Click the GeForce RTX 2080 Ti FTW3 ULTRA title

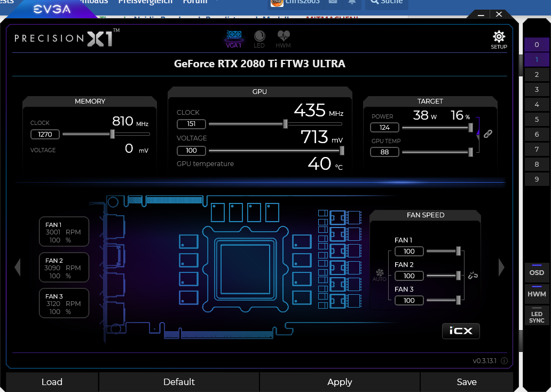[259, 64]
